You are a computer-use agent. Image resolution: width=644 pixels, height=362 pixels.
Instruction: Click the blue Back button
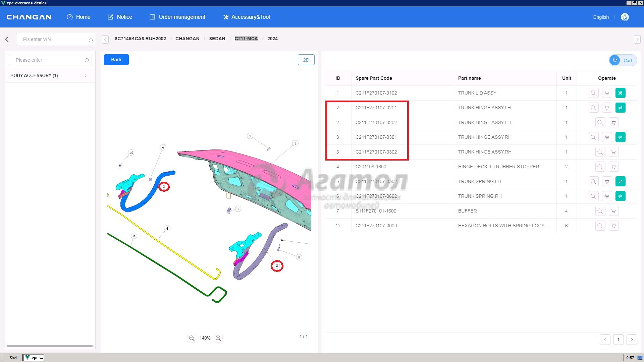pyautogui.click(x=116, y=60)
